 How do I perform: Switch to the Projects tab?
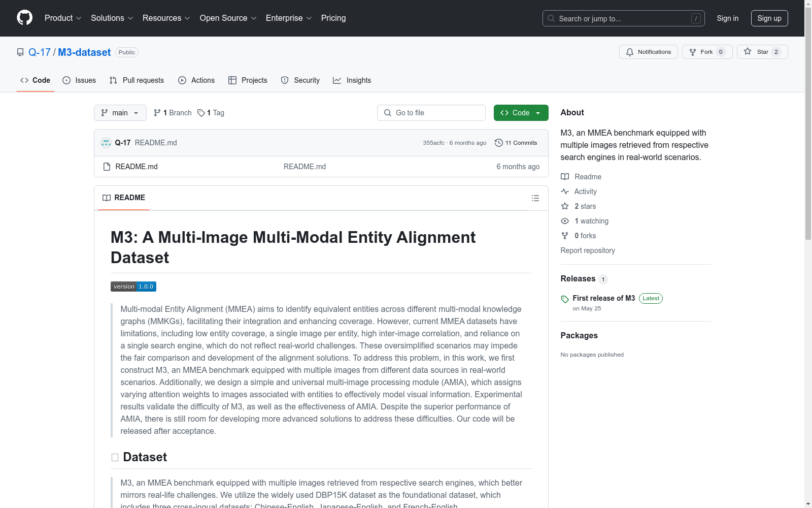point(248,80)
